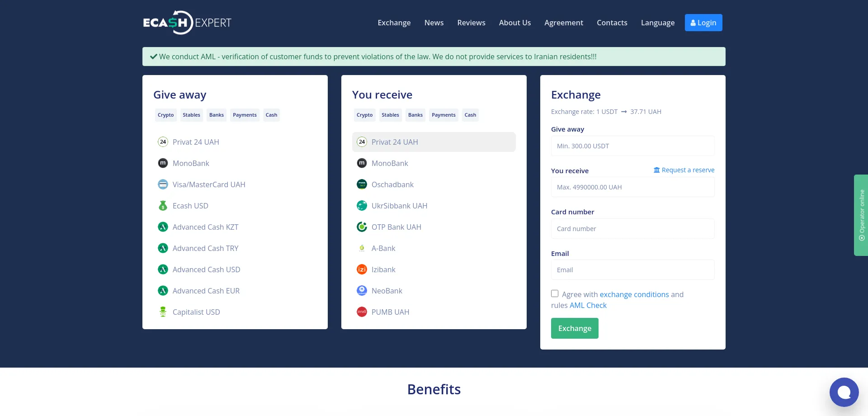Open the Language dropdown in navigation
The image size is (868, 416).
(657, 23)
